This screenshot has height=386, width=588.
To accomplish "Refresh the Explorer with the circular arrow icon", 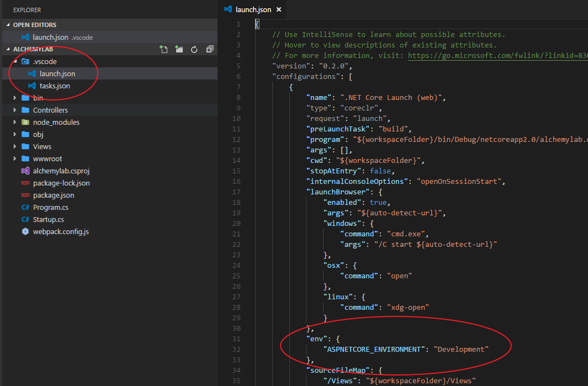I will point(194,49).
